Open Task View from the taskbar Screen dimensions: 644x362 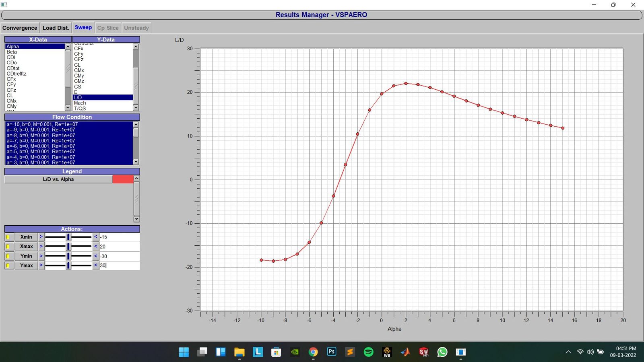click(x=202, y=352)
